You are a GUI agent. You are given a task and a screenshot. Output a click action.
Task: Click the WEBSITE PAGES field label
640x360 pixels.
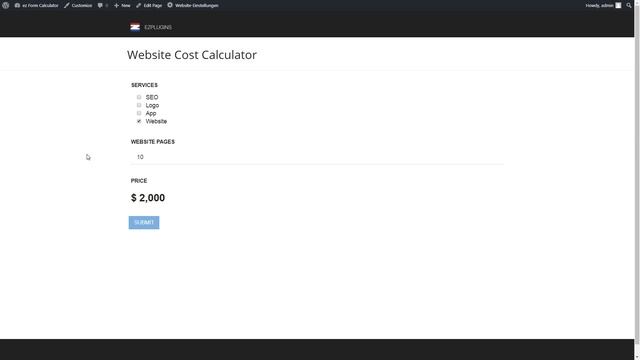(153, 142)
